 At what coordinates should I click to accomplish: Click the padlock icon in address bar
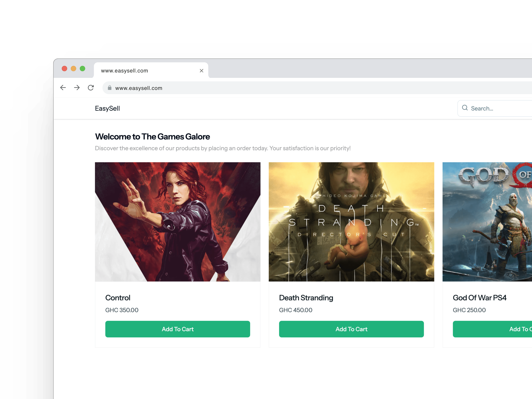click(x=110, y=88)
